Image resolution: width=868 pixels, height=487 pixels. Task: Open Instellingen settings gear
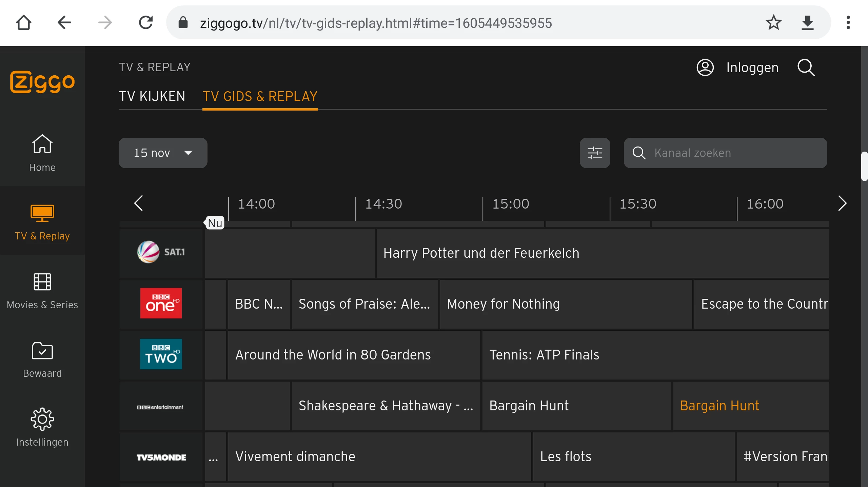coord(42,427)
